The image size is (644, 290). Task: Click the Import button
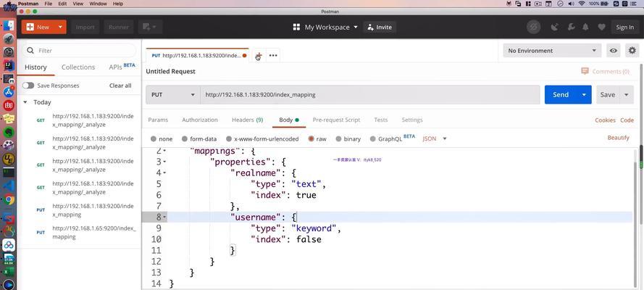pos(85,27)
